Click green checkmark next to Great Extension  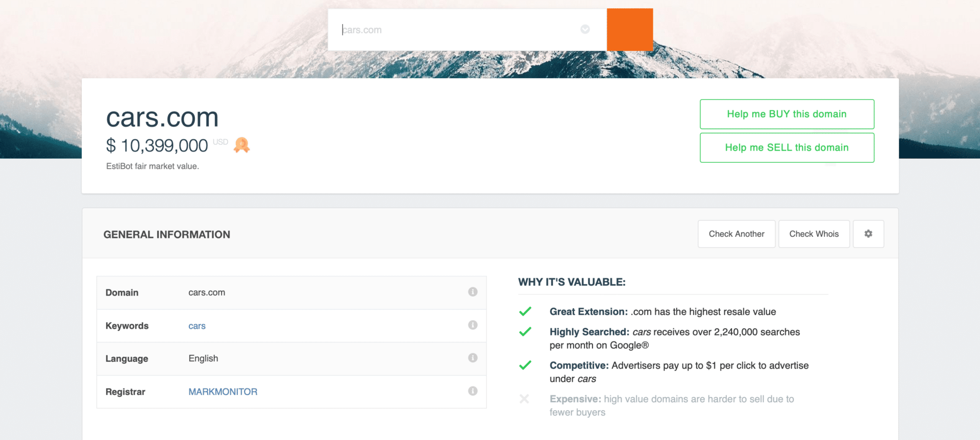click(525, 311)
